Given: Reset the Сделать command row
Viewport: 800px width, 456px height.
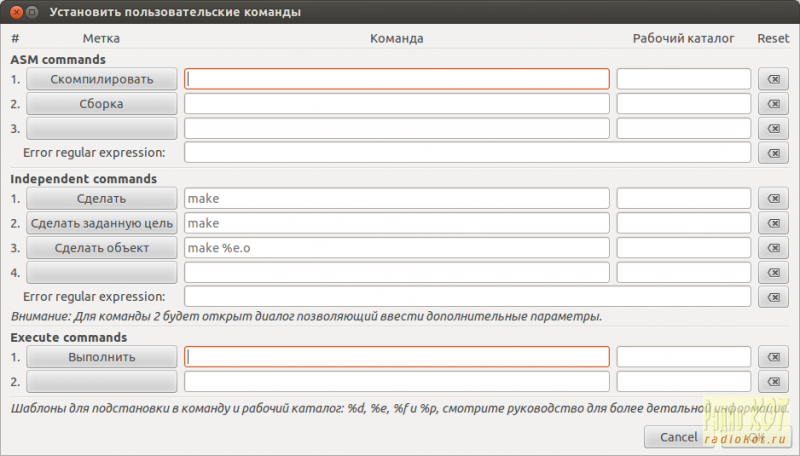Looking at the screenshot, I should pos(773,199).
